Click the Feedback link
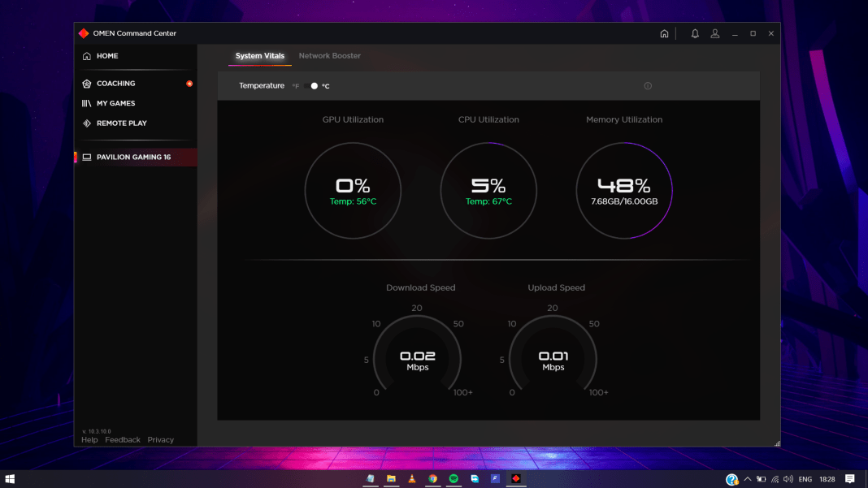The image size is (868, 488). [123, 440]
